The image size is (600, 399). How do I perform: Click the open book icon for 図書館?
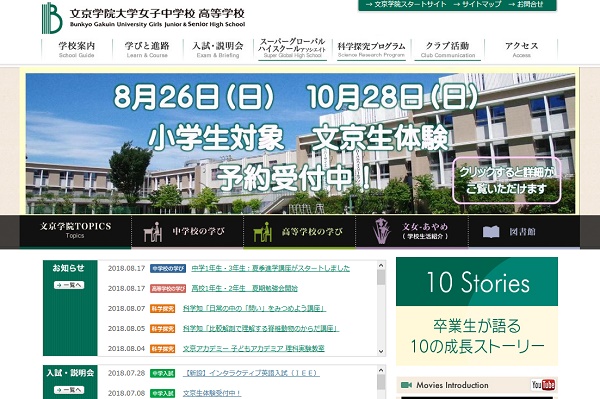point(491,232)
